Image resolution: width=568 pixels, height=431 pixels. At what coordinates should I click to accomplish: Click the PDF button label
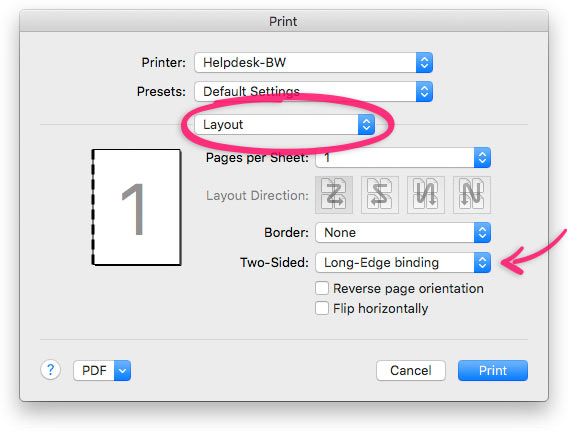pyautogui.click(x=94, y=371)
